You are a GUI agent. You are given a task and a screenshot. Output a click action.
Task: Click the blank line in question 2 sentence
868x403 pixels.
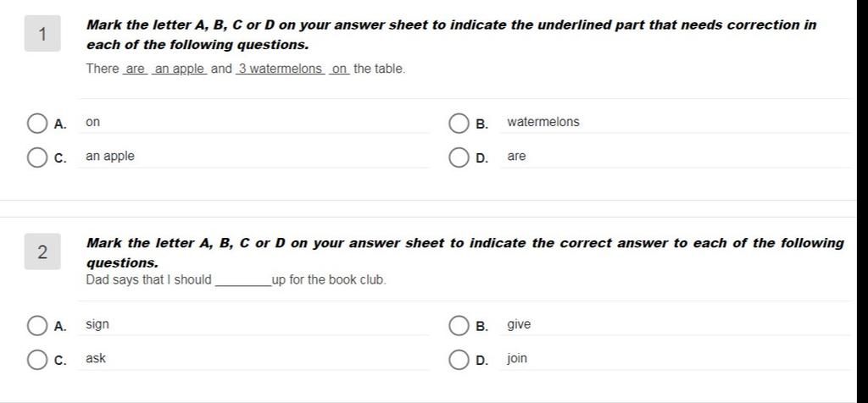242,280
